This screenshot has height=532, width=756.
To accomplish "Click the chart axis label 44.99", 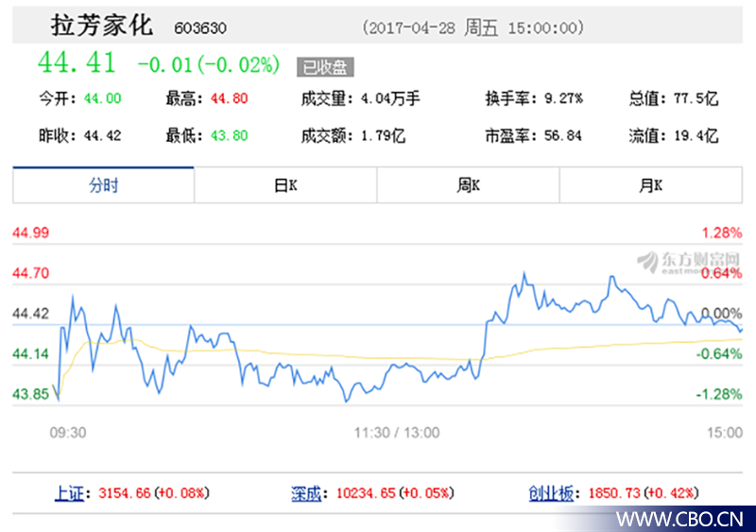I will 31,233.
